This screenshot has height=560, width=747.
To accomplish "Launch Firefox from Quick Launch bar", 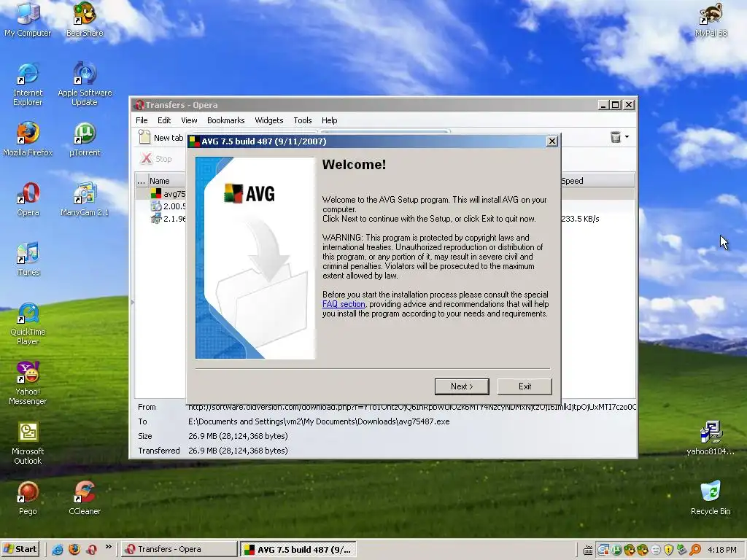I will [x=74, y=550].
